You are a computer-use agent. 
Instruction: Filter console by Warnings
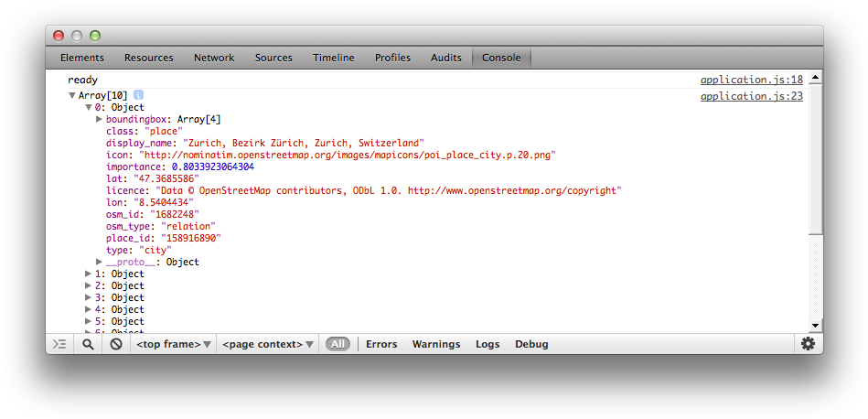coord(436,344)
